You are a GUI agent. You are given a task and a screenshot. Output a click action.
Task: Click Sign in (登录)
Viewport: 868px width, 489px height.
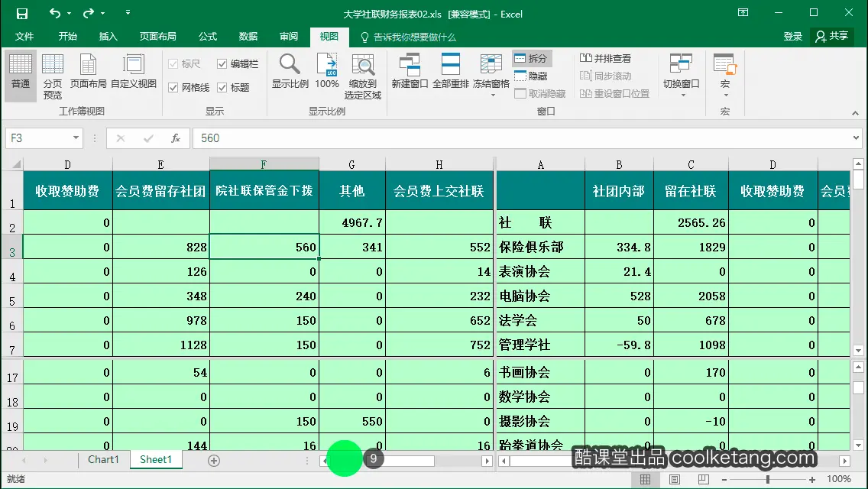792,37
